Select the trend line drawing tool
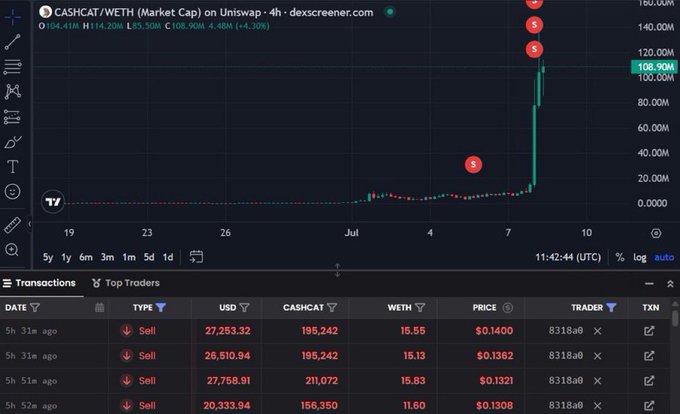 point(13,42)
